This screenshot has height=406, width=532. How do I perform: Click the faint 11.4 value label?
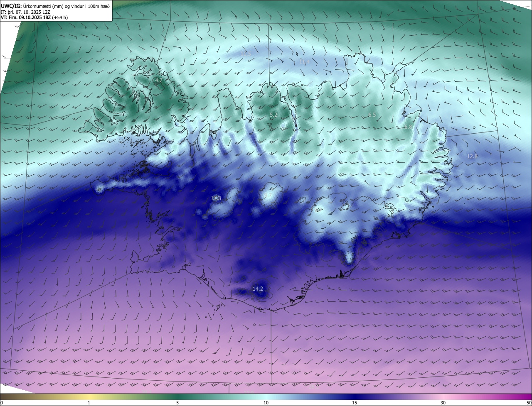[x=305, y=62]
